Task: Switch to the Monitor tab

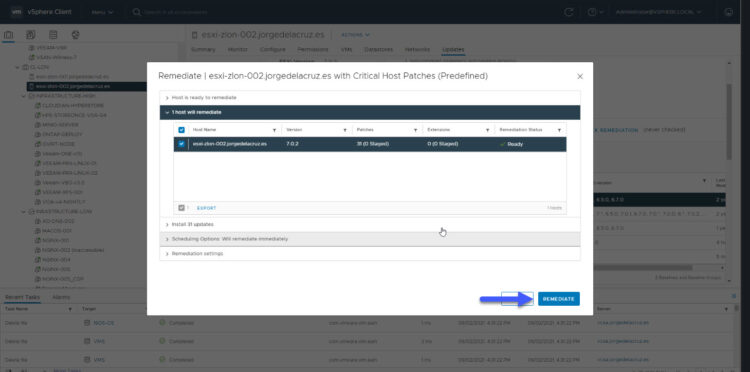Action: (x=238, y=50)
